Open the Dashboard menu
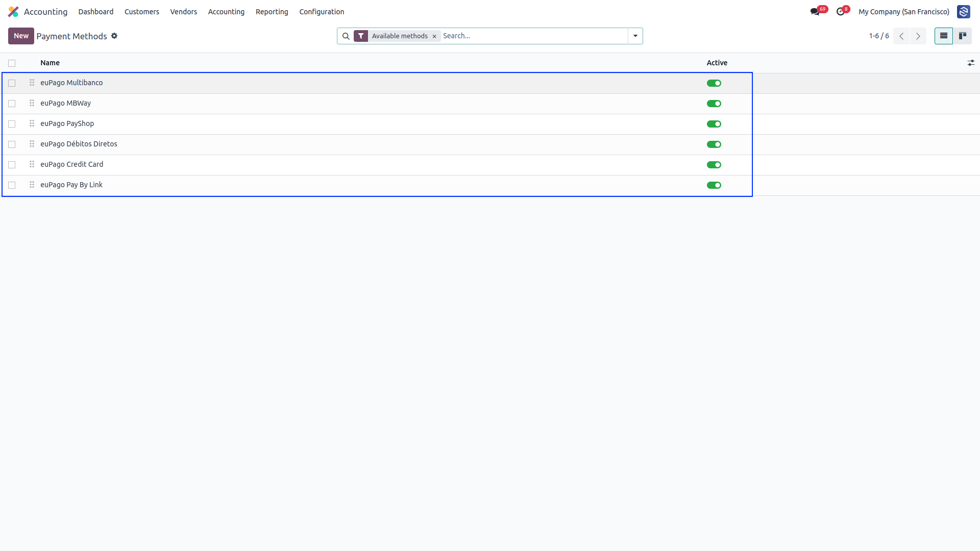The image size is (980, 551). [96, 12]
